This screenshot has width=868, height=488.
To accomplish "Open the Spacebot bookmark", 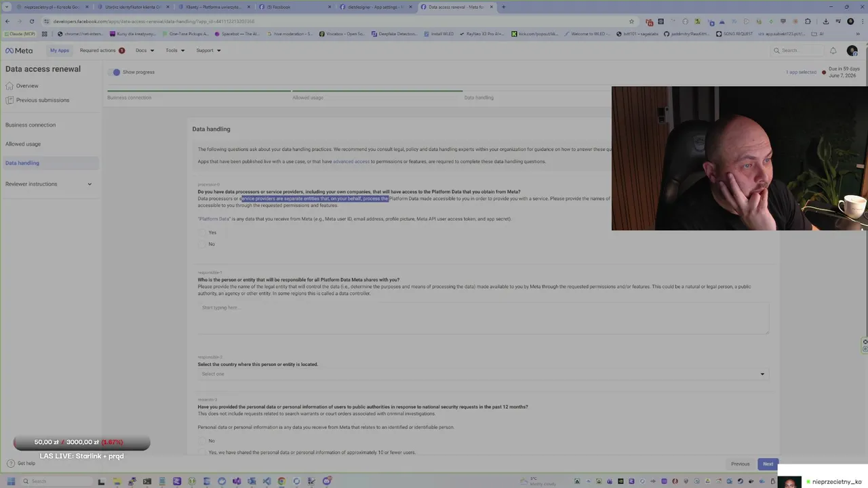I will (237, 34).
